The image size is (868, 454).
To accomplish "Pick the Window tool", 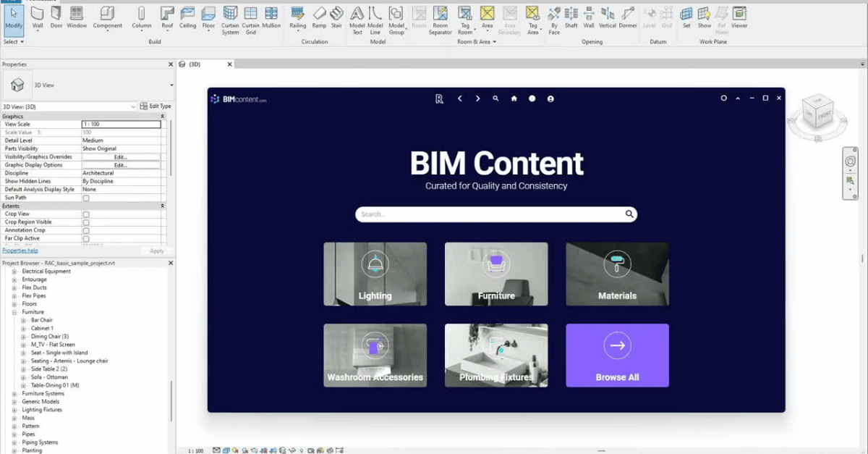I will (77, 17).
